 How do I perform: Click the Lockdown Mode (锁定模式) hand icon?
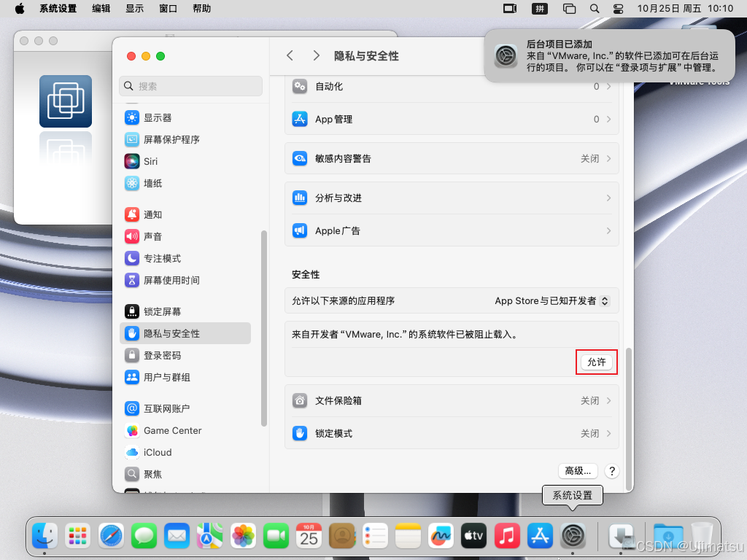(300, 434)
